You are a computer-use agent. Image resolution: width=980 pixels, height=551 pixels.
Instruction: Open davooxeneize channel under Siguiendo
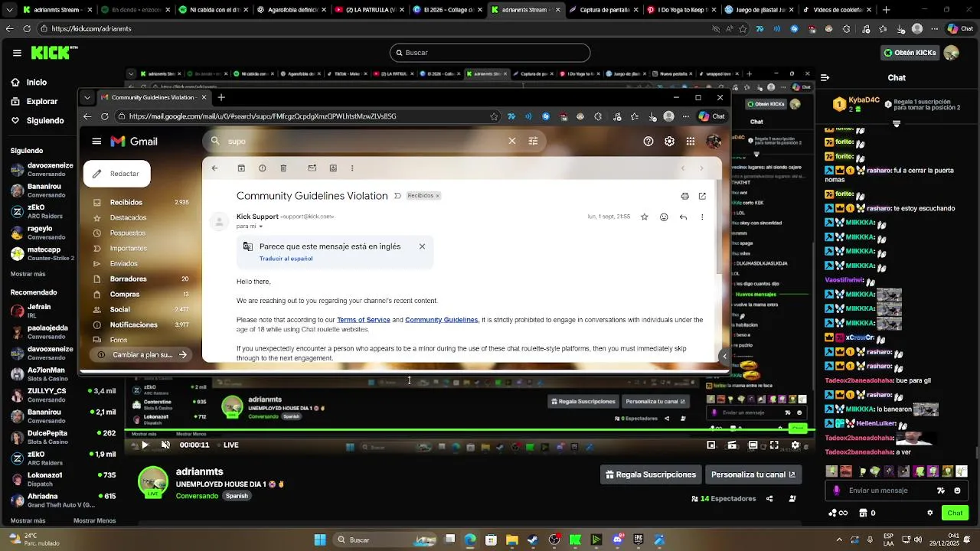coord(42,169)
